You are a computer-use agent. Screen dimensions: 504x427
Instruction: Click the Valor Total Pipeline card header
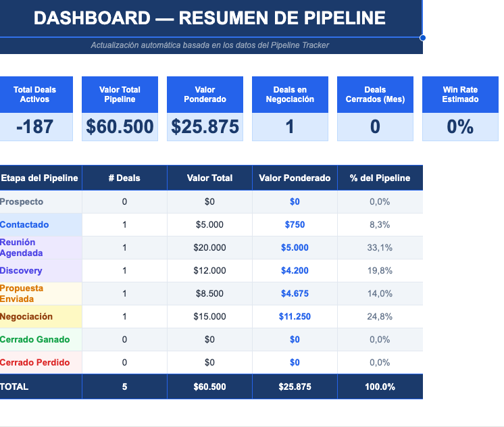[120, 95]
